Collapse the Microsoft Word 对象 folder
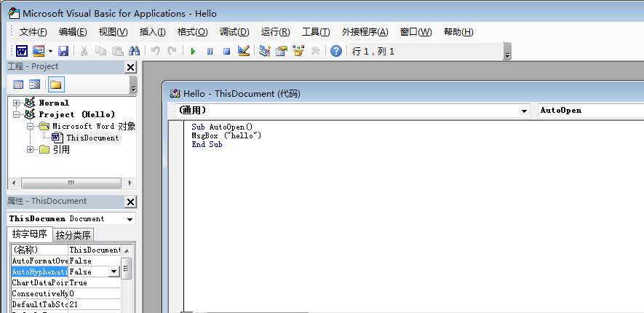This screenshot has width=644, height=313. pyautogui.click(x=30, y=126)
